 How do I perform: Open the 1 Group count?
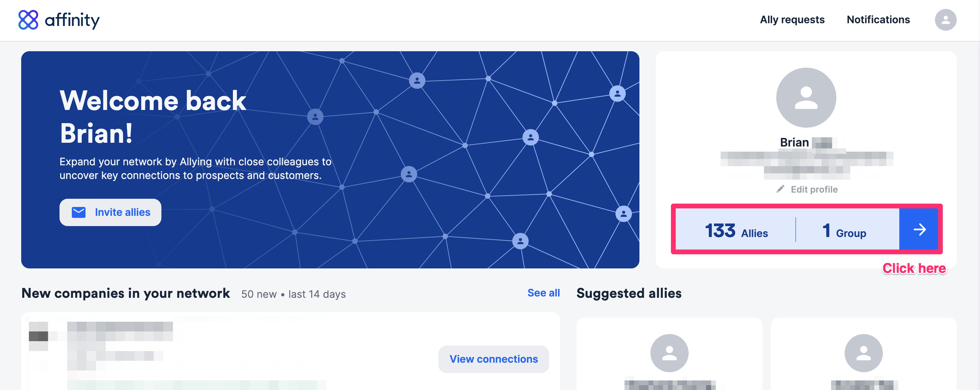[844, 231]
